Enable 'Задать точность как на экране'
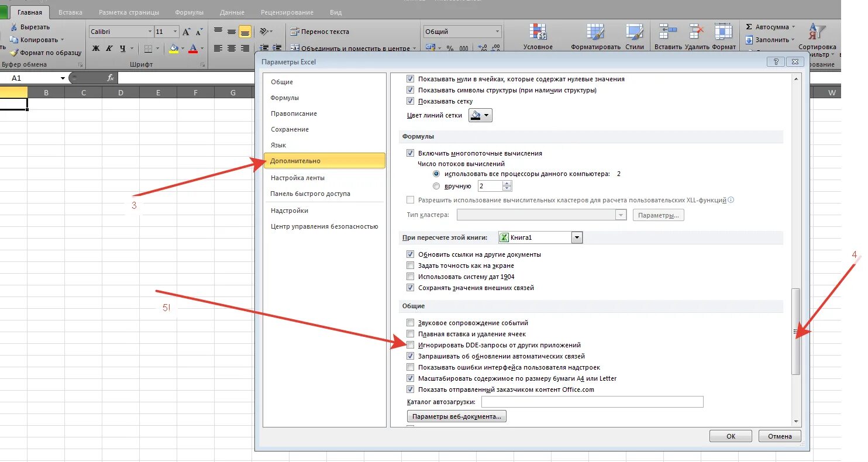This screenshot has width=868, height=462. pos(410,266)
